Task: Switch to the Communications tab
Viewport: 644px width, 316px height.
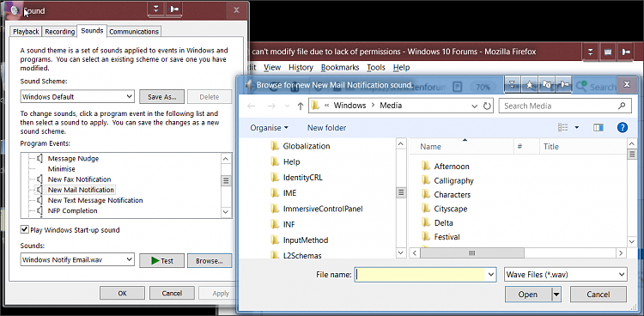Action: click(134, 32)
